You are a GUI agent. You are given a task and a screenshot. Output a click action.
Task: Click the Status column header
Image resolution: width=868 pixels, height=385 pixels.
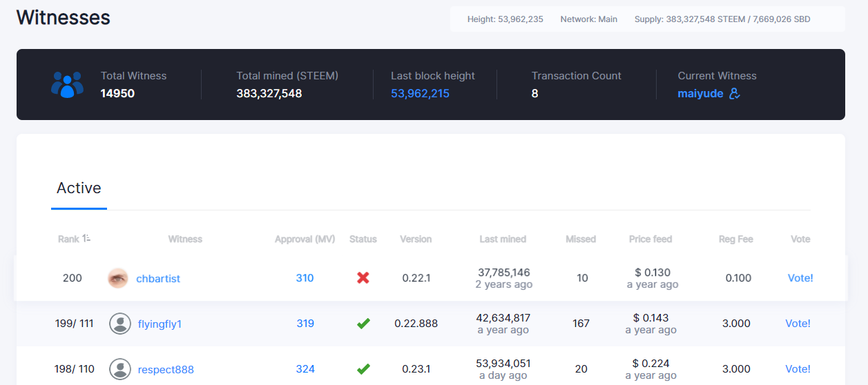coord(363,239)
